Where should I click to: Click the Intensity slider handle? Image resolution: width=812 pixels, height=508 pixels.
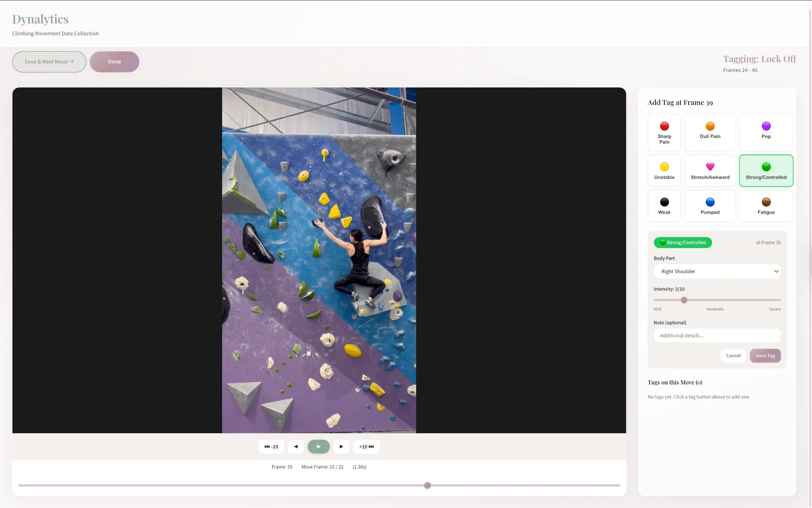(x=684, y=300)
